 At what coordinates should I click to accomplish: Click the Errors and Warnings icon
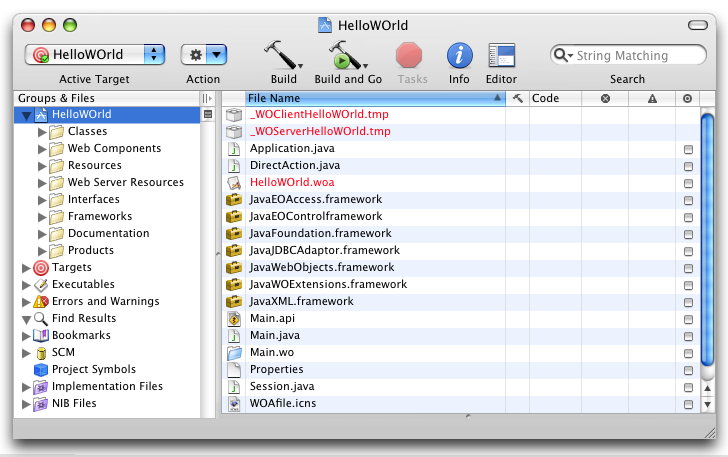click(41, 302)
